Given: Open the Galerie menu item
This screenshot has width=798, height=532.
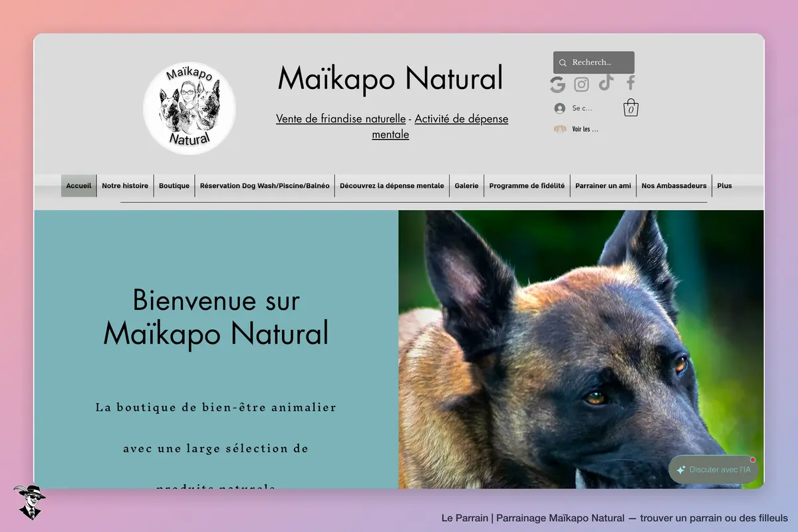Looking at the screenshot, I should click(x=467, y=186).
